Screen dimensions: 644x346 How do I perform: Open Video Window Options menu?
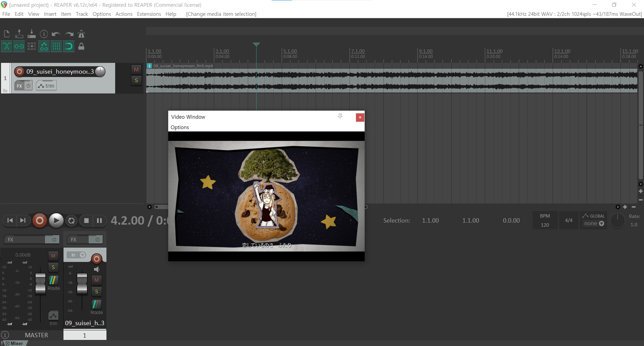click(x=180, y=127)
